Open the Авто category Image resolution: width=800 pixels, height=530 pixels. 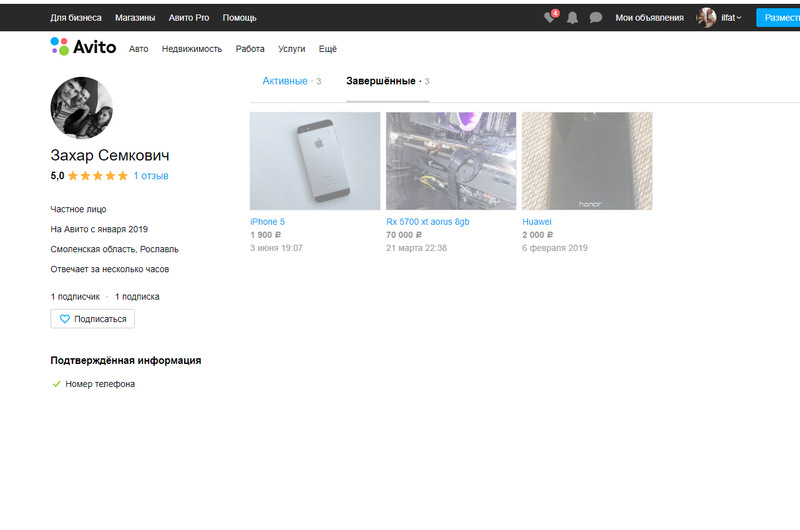139,49
